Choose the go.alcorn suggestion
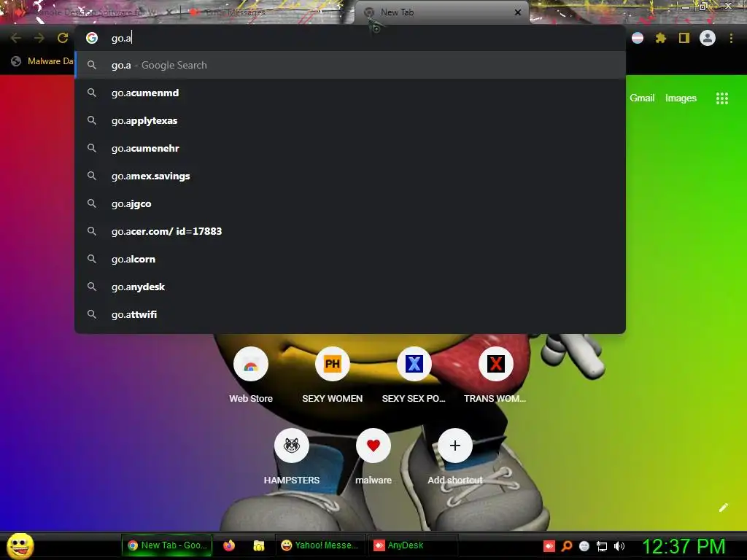 350,259
